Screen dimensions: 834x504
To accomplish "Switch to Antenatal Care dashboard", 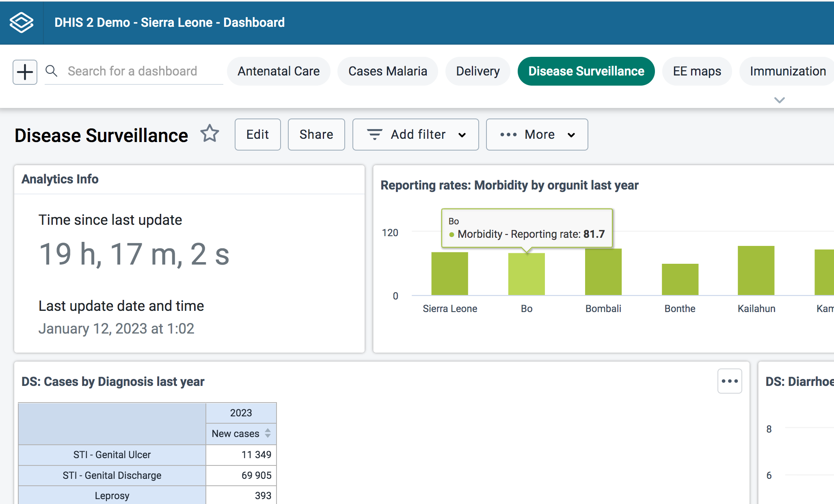I will [279, 71].
